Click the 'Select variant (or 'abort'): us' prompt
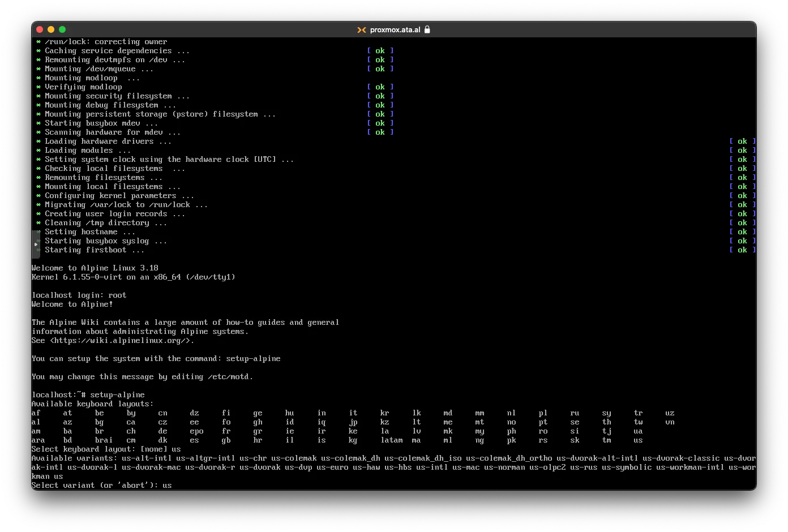 pos(102,486)
